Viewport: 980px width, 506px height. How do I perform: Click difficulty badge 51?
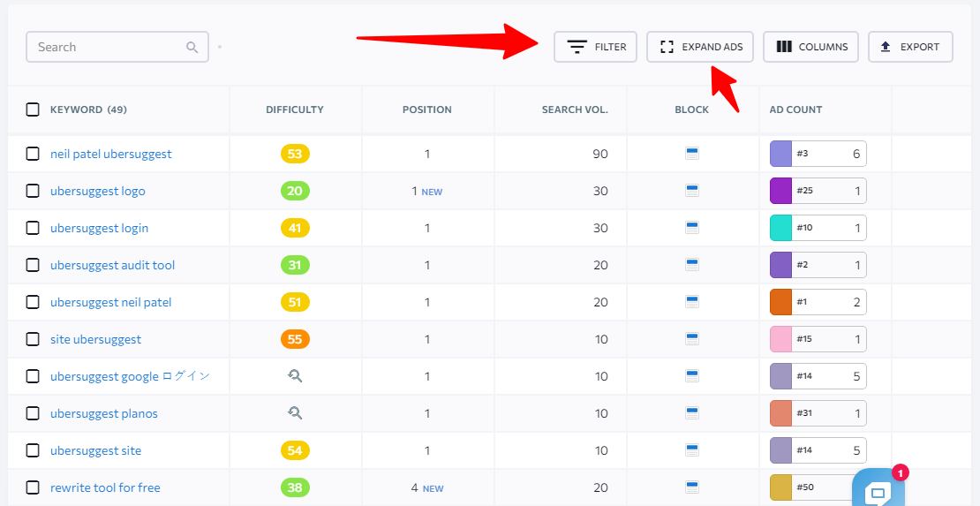(295, 302)
